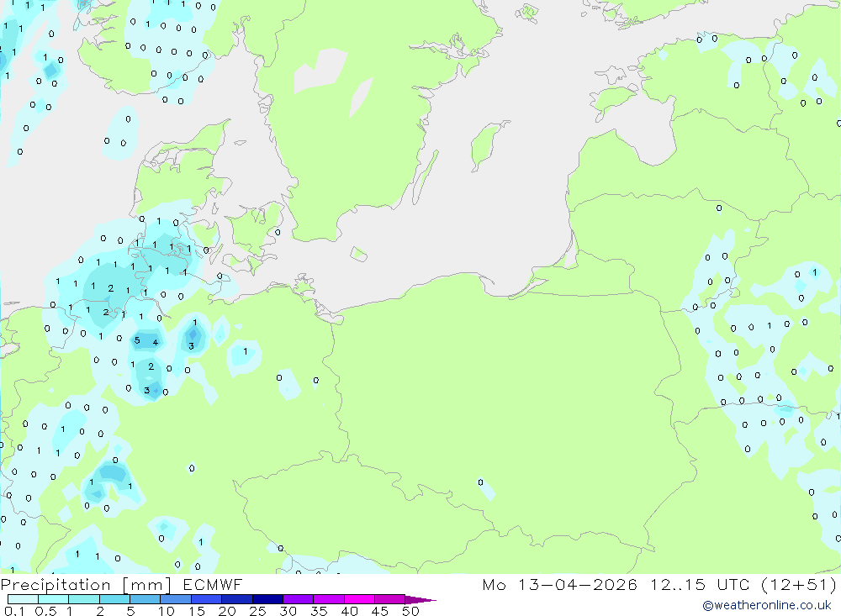The height and width of the screenshot is (616, 841).
Task: Click the legend label '10'
Action: click(167, 611)
